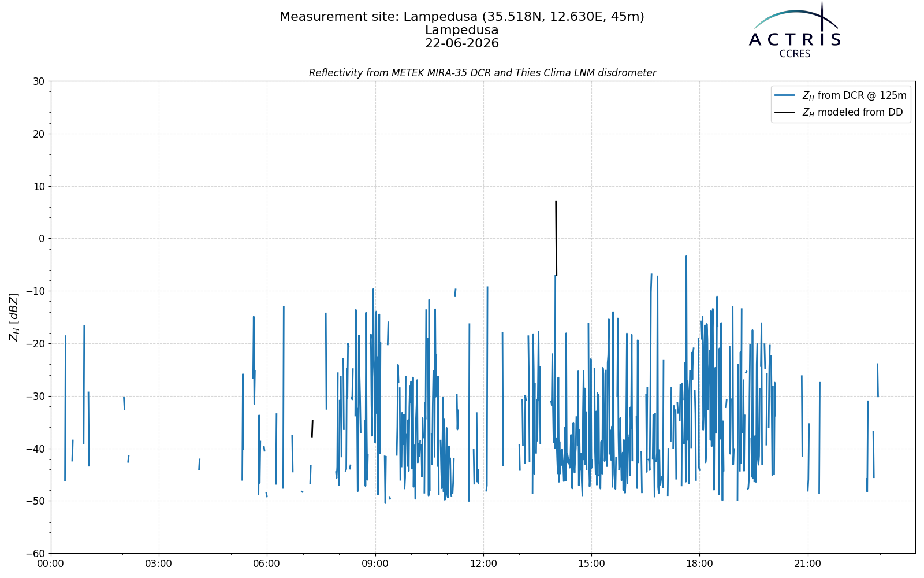This screenshot has height=578, width=924.
Task: Click y-axis tick label '10'
Action: 39,187
